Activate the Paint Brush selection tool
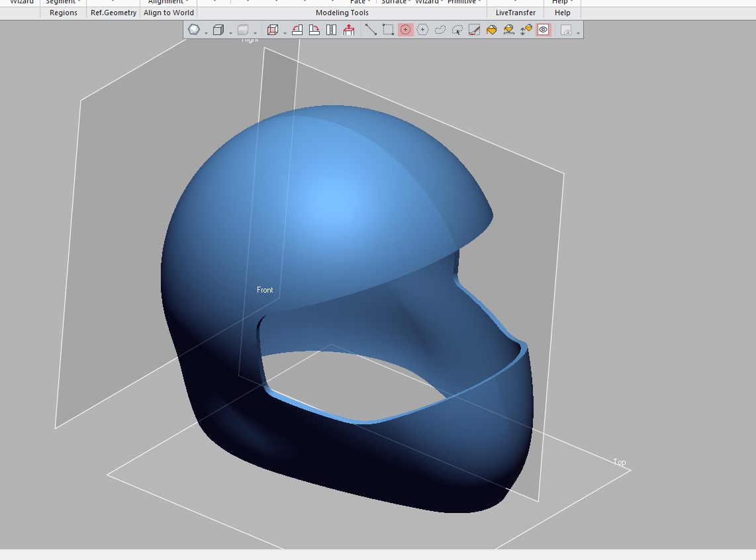The height and width of the screenshot is (560, 756). coord(474,30)
